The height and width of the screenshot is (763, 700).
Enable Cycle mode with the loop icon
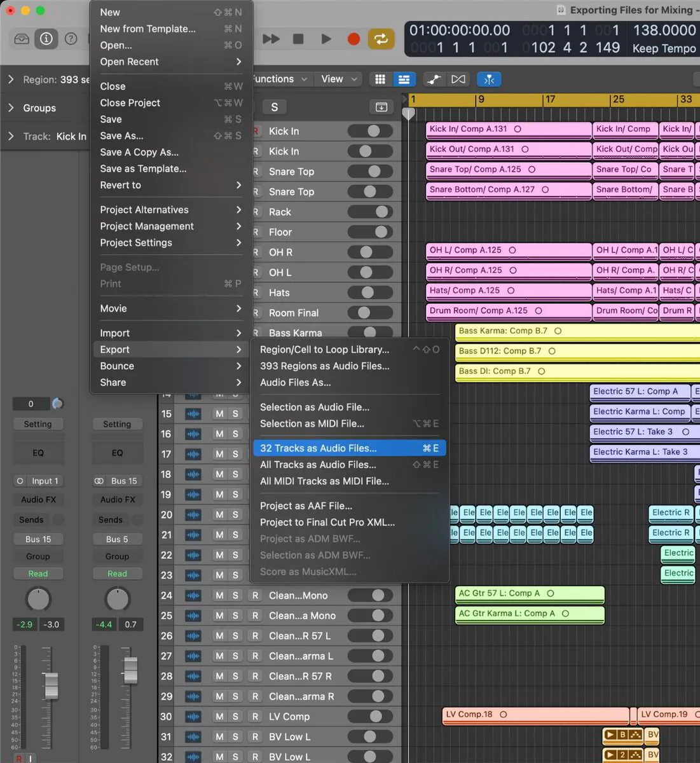[x=381, y=39]
